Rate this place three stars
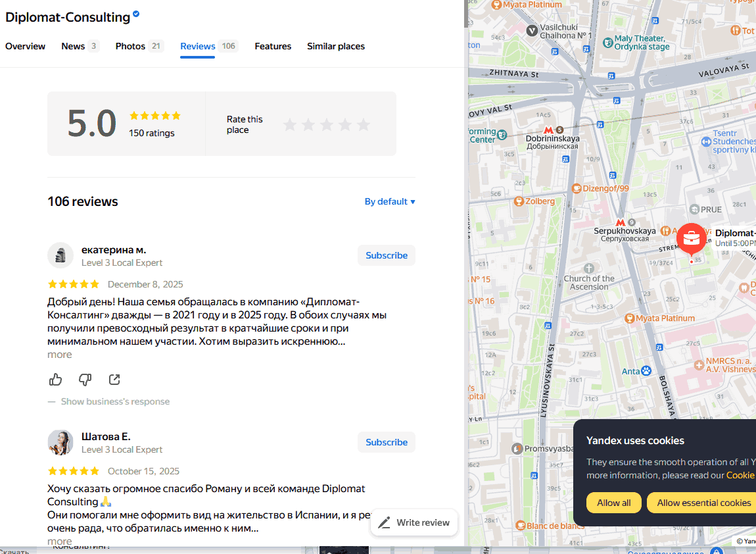The image size is (756, 554). pos(327,124)
